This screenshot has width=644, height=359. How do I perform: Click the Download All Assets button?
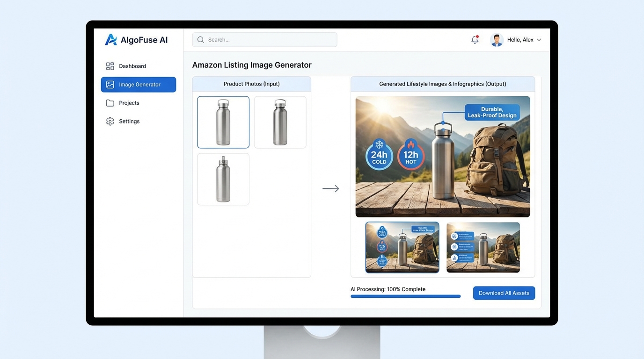(504, 293)
